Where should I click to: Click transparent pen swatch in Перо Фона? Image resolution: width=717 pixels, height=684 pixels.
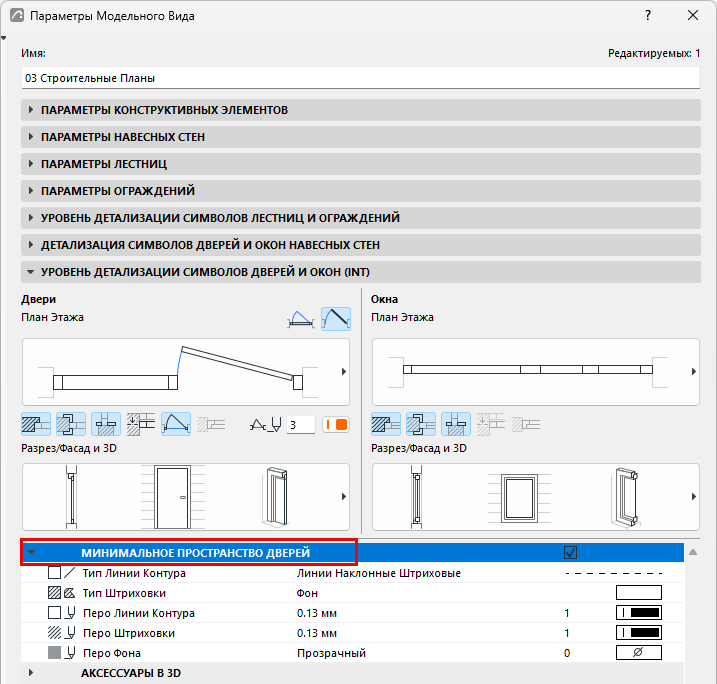pyautogui.click(x=639, y=652)
